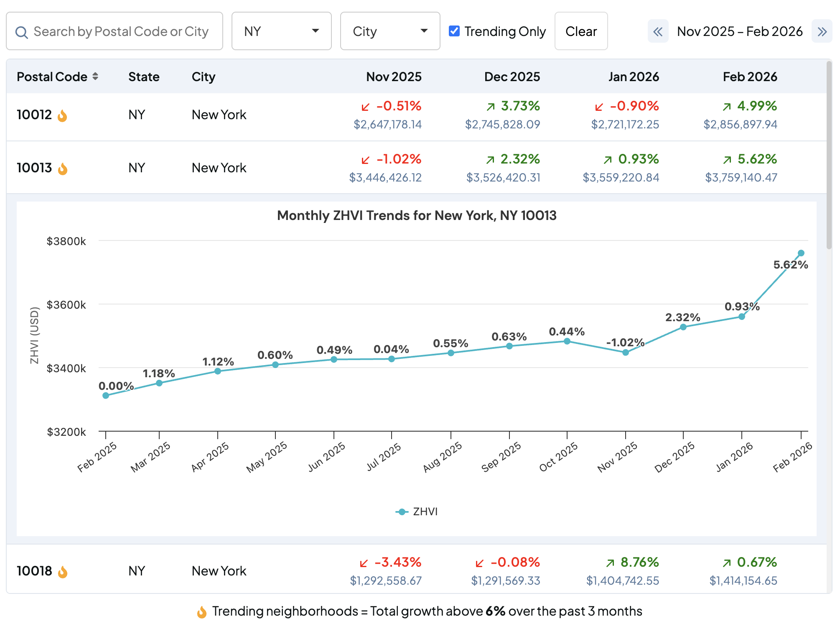Uncheck the Trending Only checkbox
The height and width of the screenshot is (629, 840).
tap(454, 31)
